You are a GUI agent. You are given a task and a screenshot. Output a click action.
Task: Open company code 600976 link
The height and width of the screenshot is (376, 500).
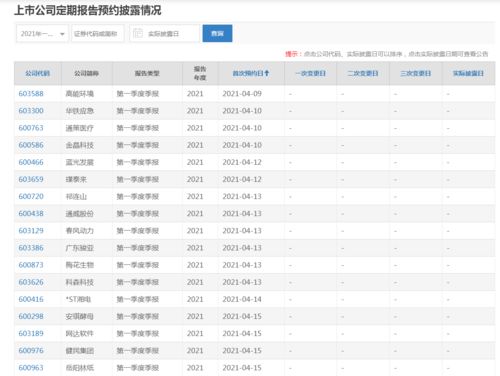click(x=31, y=351)
